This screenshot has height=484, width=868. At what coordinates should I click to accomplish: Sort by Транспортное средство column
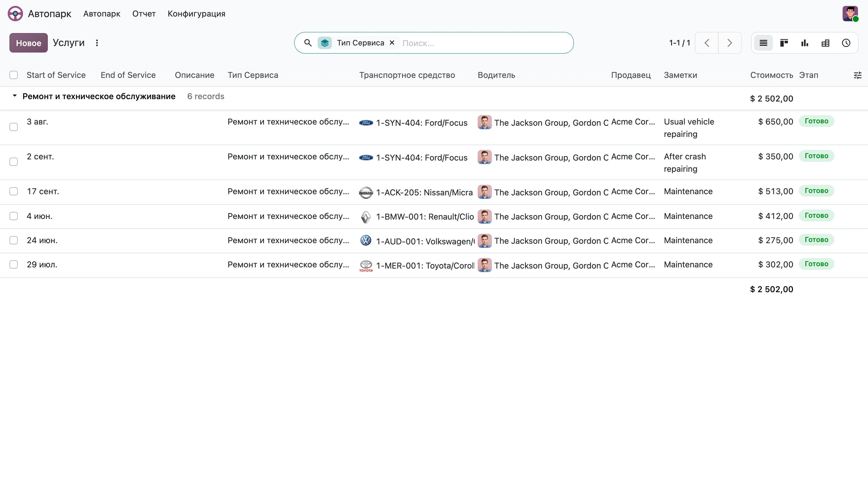click(x=407, y=75)
